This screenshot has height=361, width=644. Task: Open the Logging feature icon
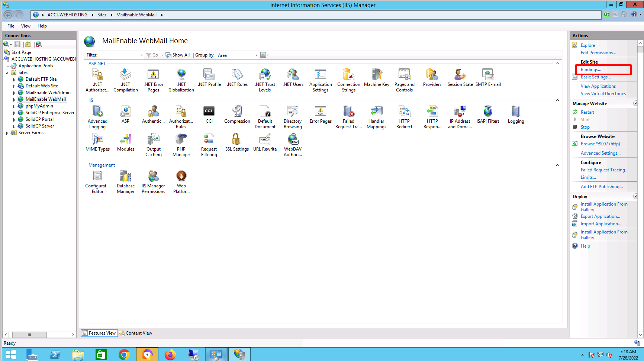(516, 115)
